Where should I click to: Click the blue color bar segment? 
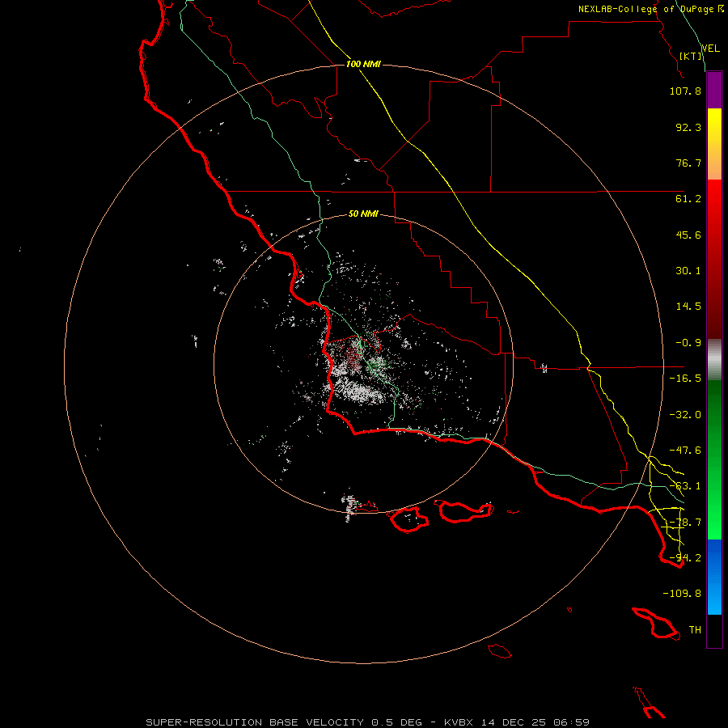pos(714,577)
